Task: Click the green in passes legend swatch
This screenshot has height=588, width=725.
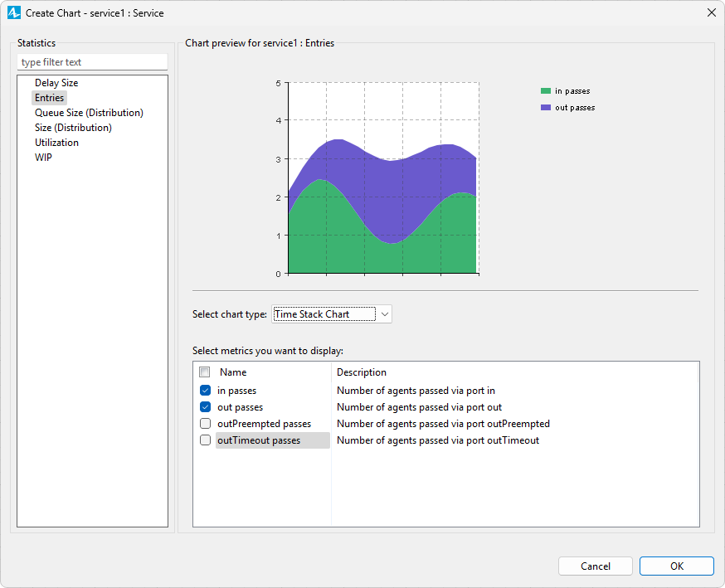Action: [545, 91]
